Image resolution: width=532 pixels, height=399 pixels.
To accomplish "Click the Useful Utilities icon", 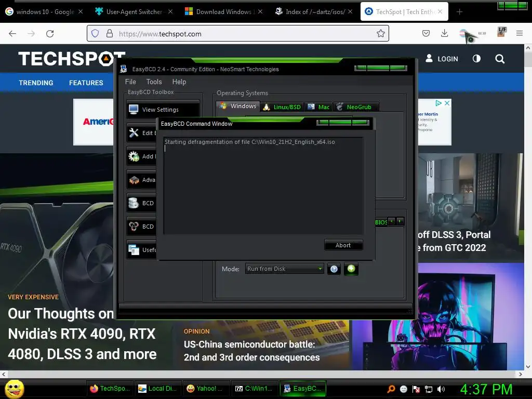I will point(134,250).
